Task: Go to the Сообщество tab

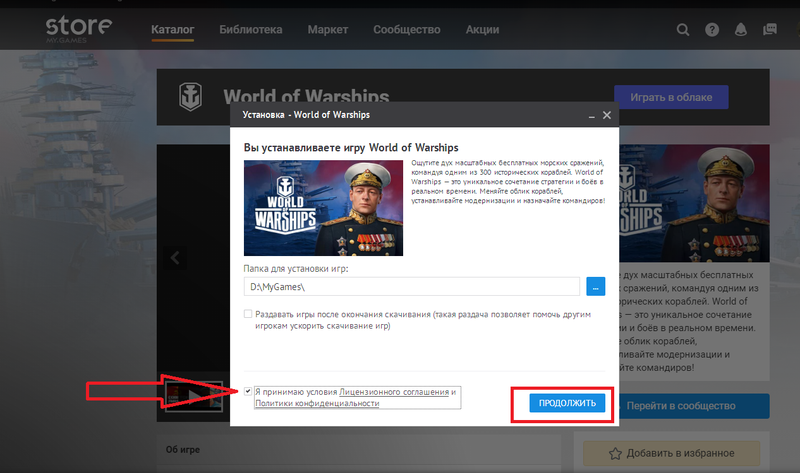Action: (407, 30)
